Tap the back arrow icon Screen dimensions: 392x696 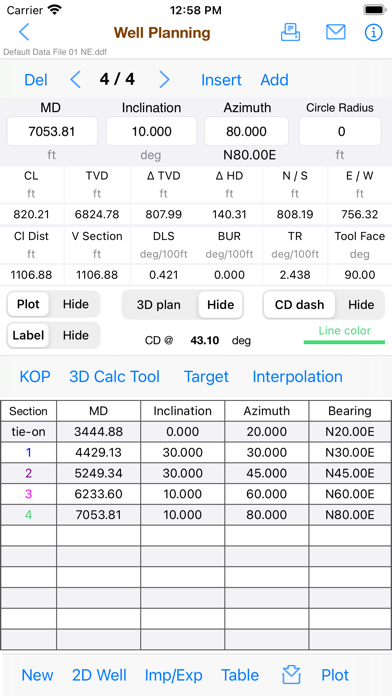(24, 32)
